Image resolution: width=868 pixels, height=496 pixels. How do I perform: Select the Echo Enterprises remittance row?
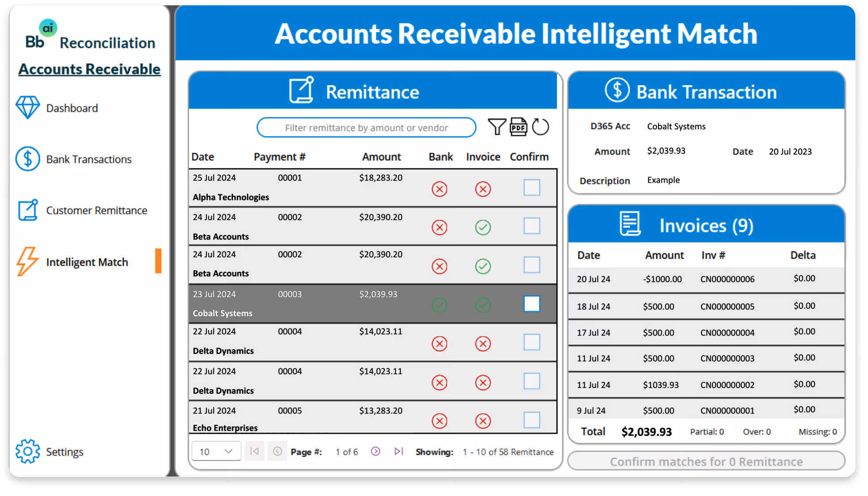(x=372, y=418)
